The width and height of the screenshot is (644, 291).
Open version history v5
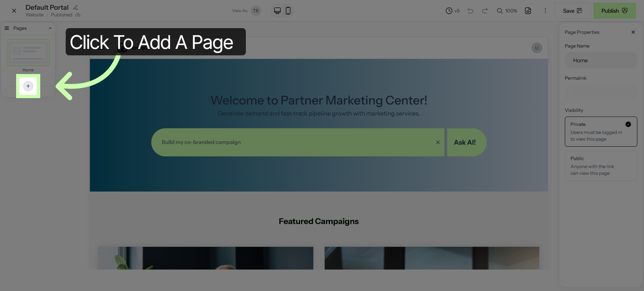pos(452,11)
